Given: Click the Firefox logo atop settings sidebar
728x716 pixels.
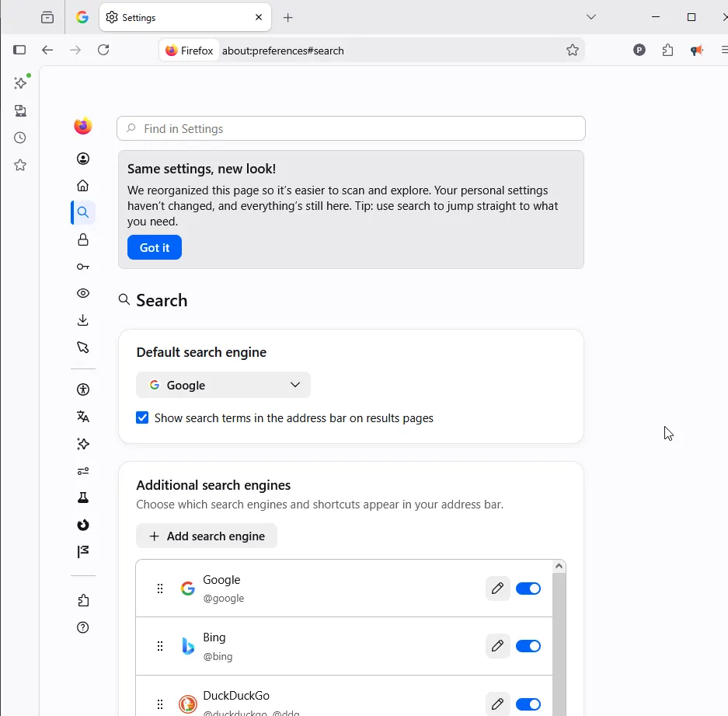Looking at the screenshot, I should click(x=83, y=126).
